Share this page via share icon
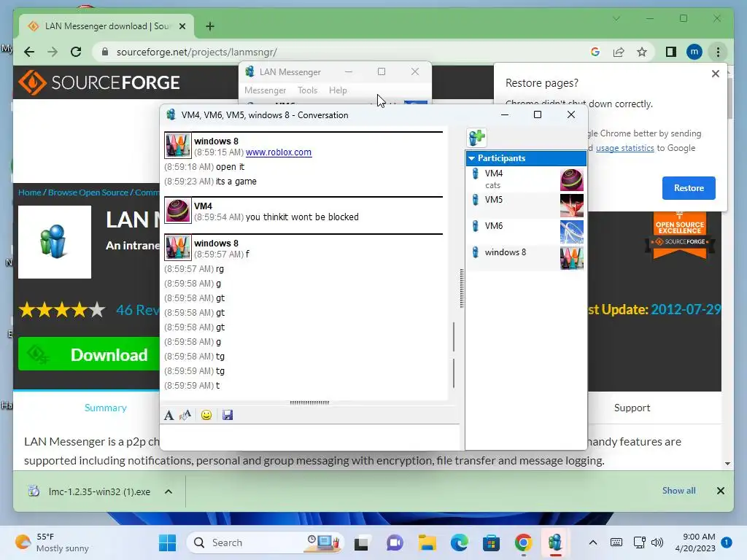Viewport: 747px width, 560px height. 619,52
